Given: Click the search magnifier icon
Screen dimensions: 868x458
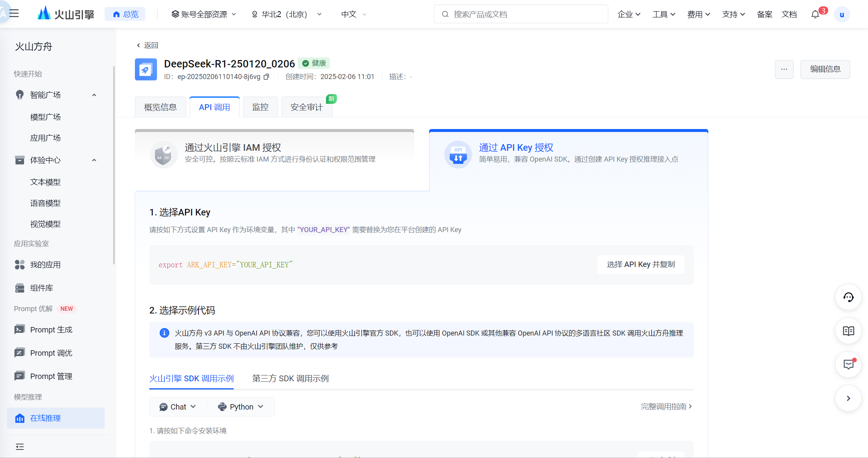Looking at the screenshot, I should [445, 14].
